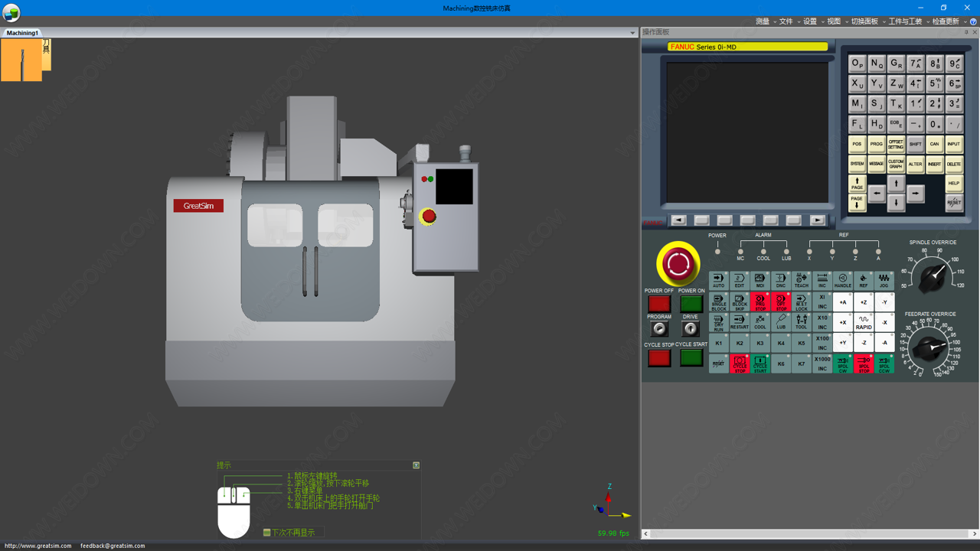Toggle COOL coolant key

[x=759, y=322]
